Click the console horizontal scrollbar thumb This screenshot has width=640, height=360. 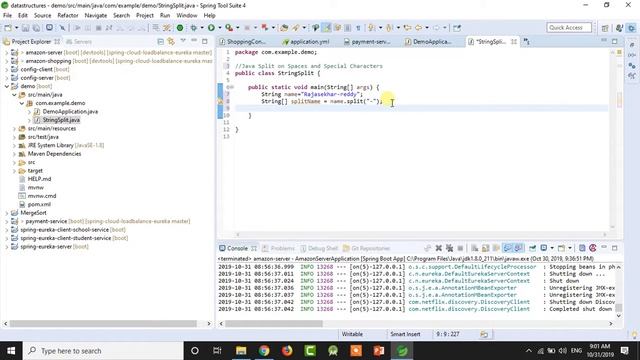[273, 324]
